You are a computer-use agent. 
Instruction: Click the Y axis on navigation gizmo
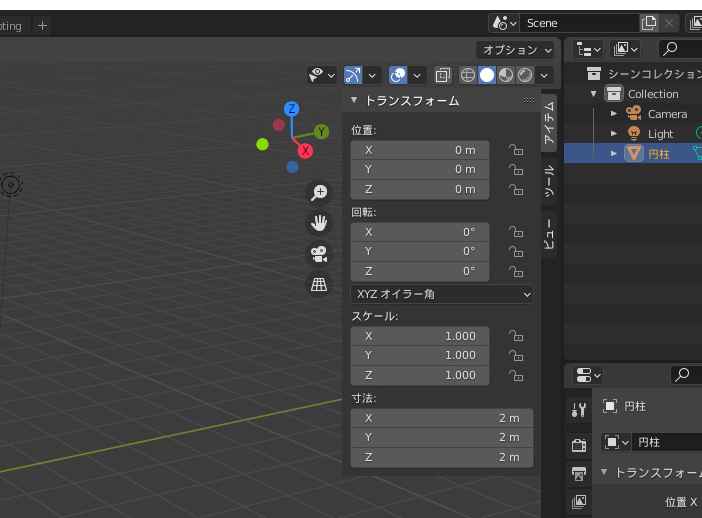click(321, 132)
